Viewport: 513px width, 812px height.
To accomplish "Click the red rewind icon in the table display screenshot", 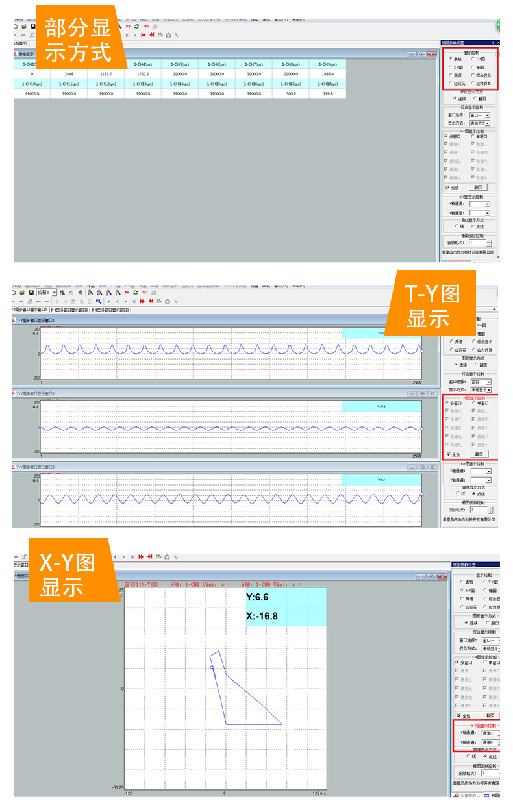I will coord(152,35).
